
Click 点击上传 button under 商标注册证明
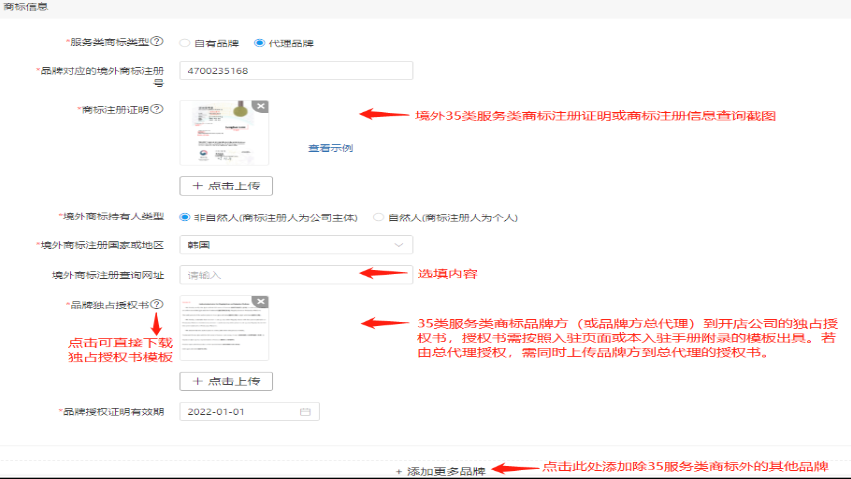(x=226, y=186)
